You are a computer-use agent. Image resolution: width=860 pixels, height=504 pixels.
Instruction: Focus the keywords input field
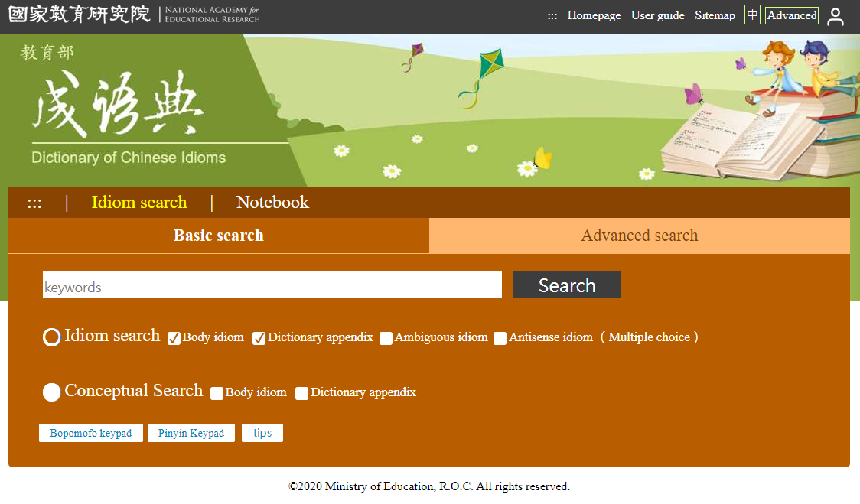[272, 285]
